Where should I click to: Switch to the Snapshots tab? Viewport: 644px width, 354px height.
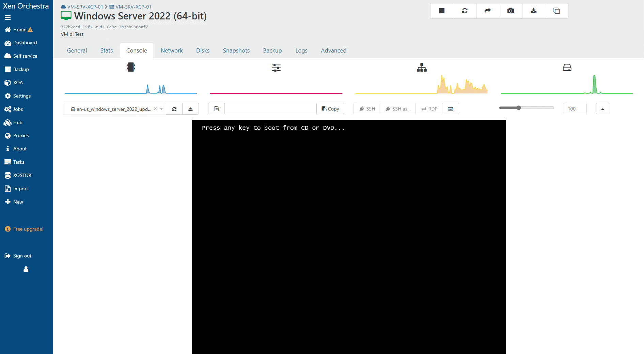[236, 50]
